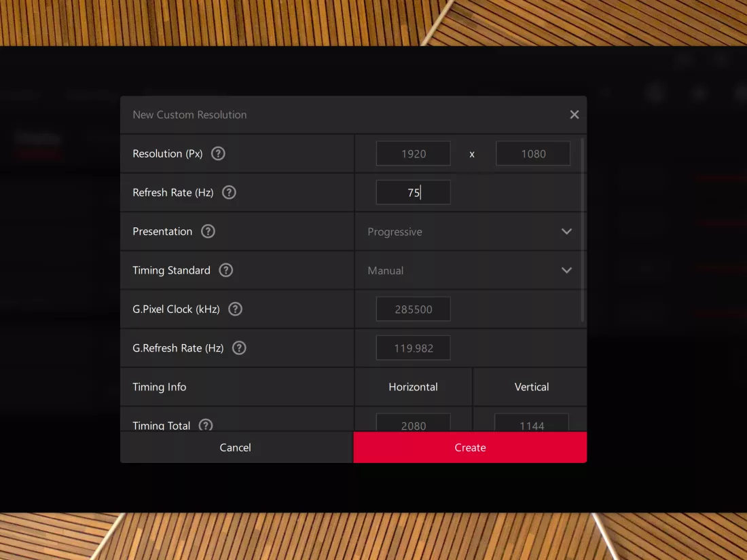Show help for Timing Total

point(205,425)
